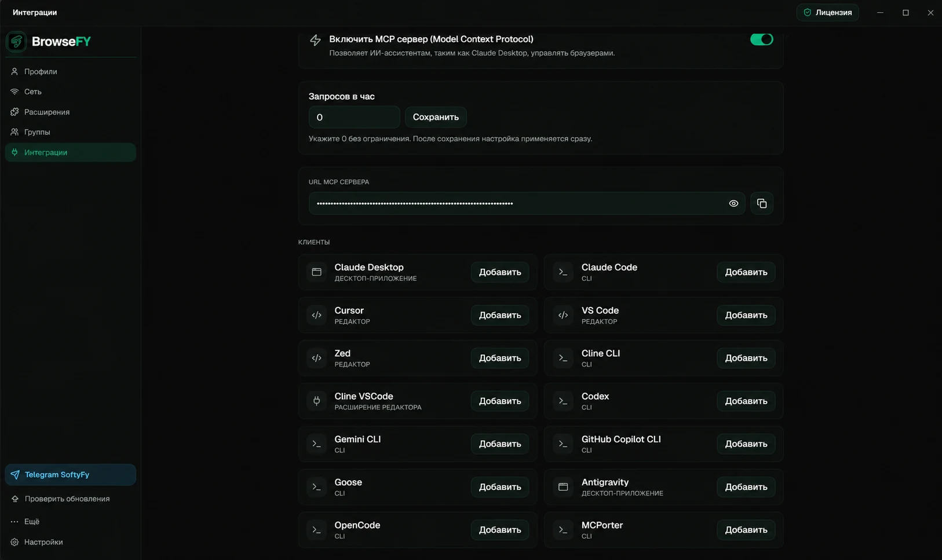
Task: Click the Settings gear icon
Action: [15, 542]
